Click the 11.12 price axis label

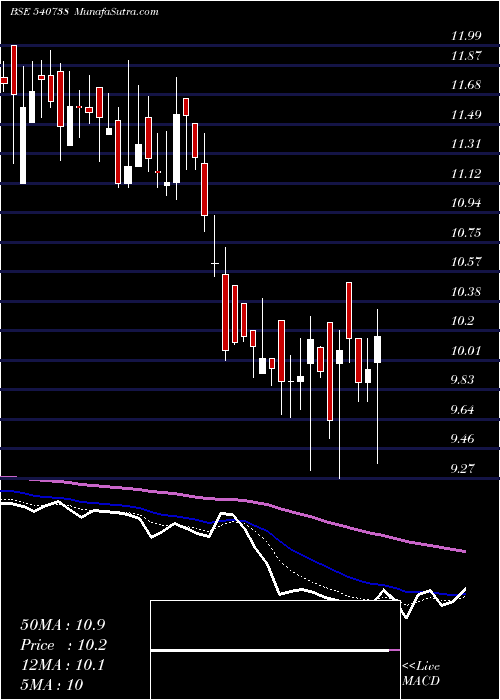(467, 173)
